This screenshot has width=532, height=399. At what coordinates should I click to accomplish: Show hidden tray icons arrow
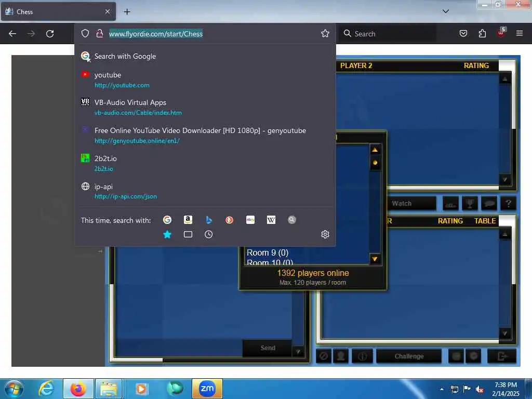[442, 389]
